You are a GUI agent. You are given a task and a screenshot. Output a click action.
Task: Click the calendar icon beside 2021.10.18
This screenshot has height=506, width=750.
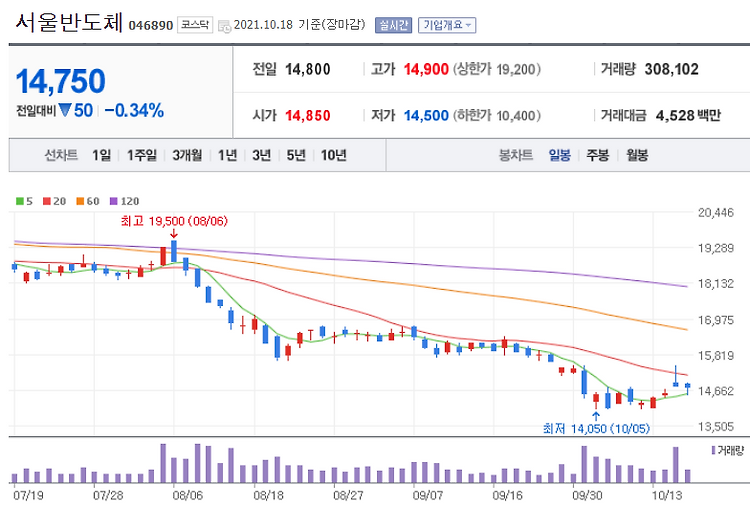coord(224,26)
